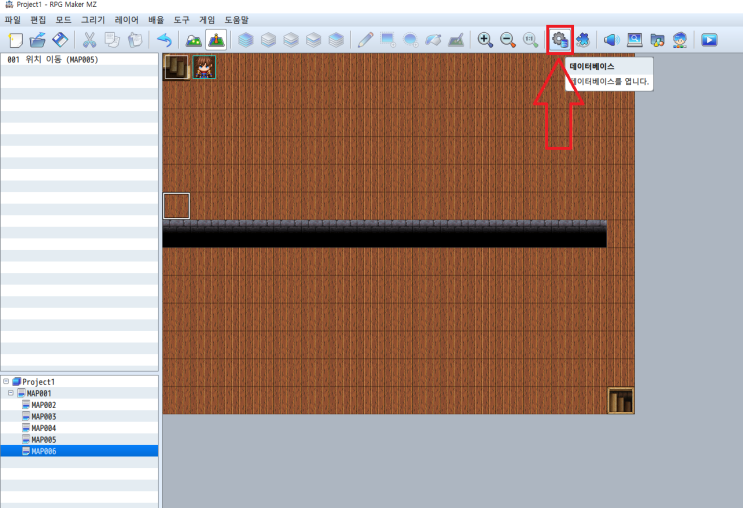Select Project1 in the map tree

coord(38,381)
